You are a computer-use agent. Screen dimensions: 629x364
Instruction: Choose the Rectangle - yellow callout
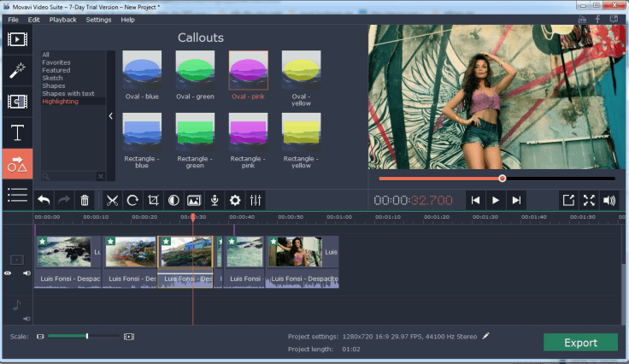click(302, 140)
